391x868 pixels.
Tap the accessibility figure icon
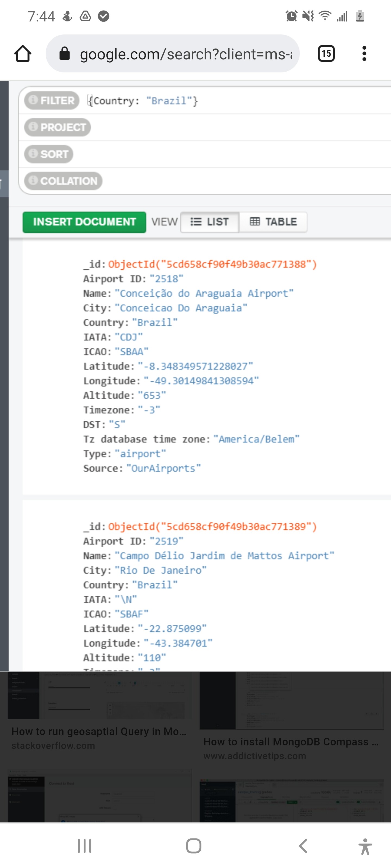coord(365,846)
